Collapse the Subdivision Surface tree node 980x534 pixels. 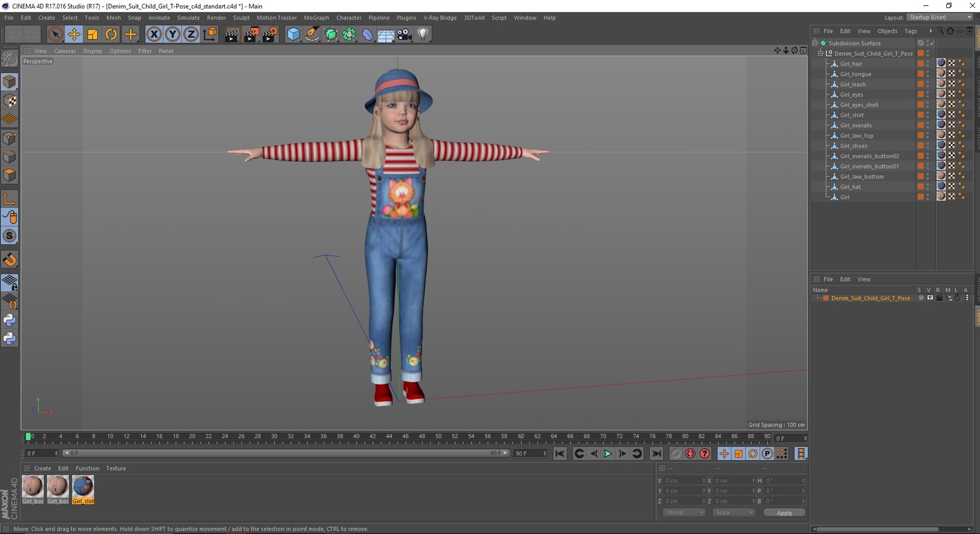(815, 43)
